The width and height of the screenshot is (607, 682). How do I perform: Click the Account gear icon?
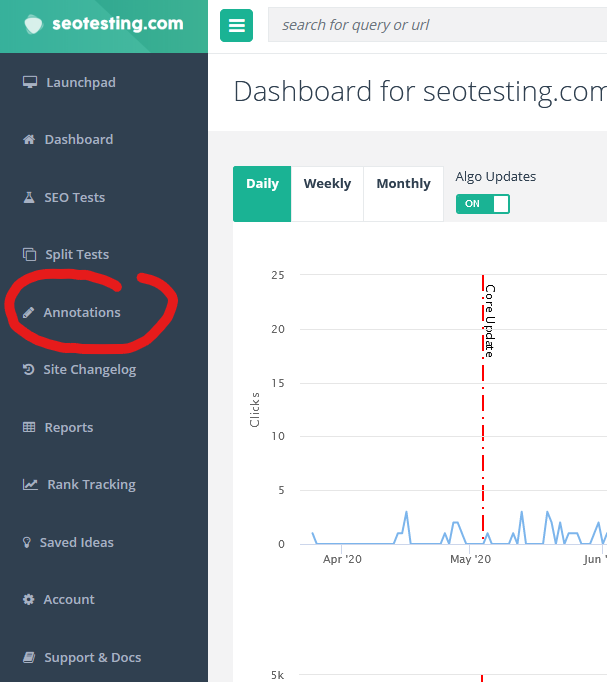point(29,599)
